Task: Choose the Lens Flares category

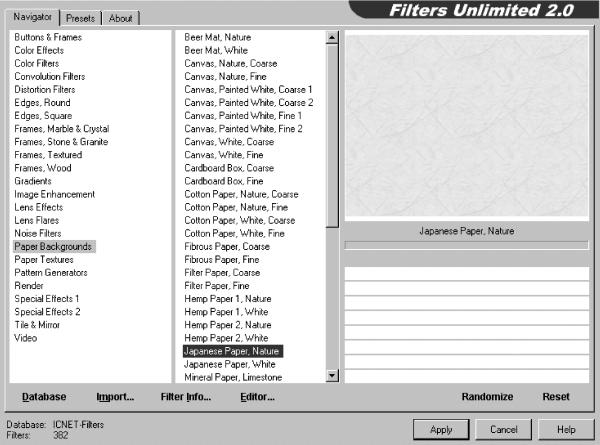Action: tap(37, 220)
